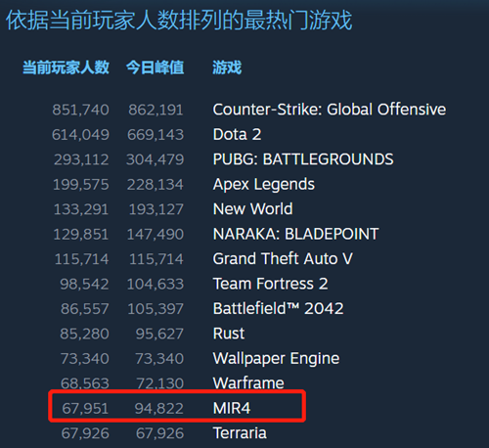Open the Counter-Strike: Global Offensive game link
Screen dimensions: 489x448
pos(330,110)
